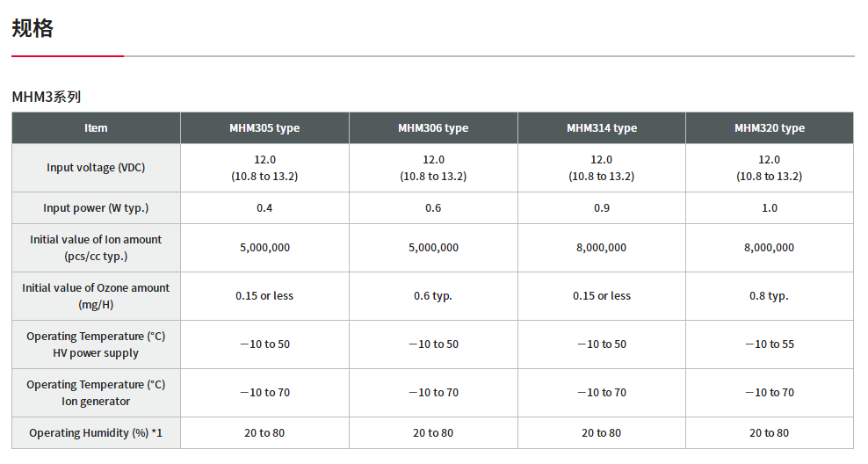Select MHM305 input voltage 12.0 cell

pos(264,168)
